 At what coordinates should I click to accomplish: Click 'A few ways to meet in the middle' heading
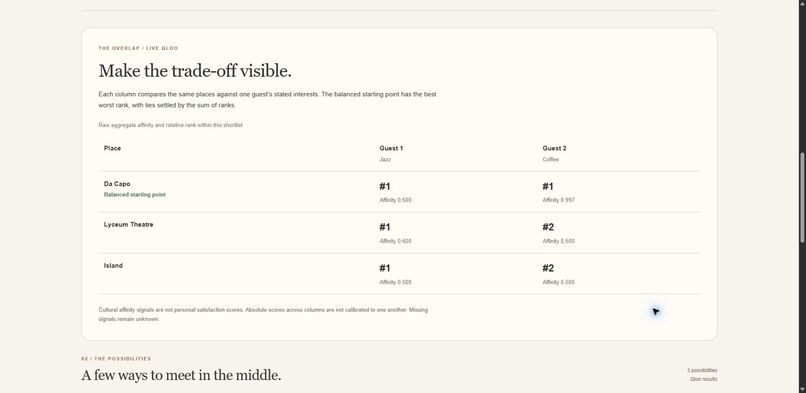point(181,376)
